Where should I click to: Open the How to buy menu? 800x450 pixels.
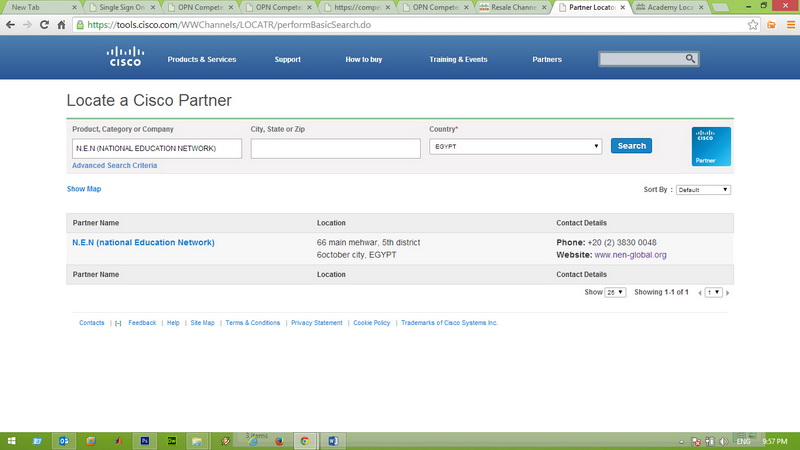click(363, 59)
